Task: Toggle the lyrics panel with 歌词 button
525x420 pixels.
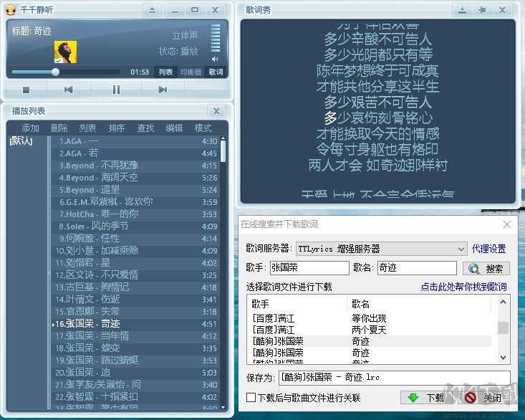Action: coord(216,72)
